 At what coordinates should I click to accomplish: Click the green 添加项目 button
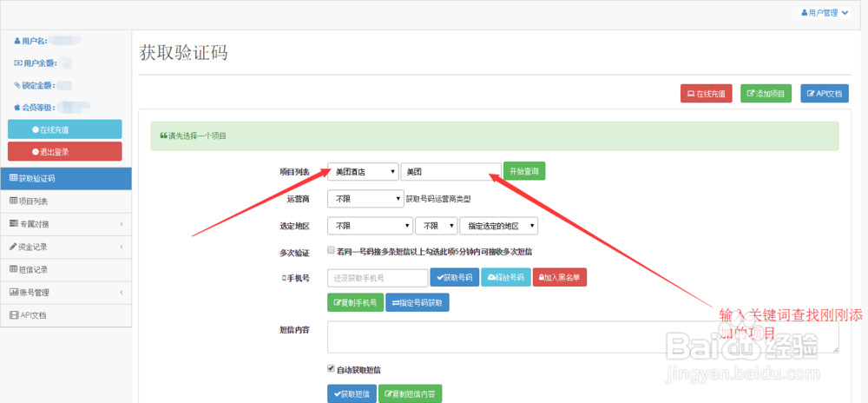coord(766,94)
